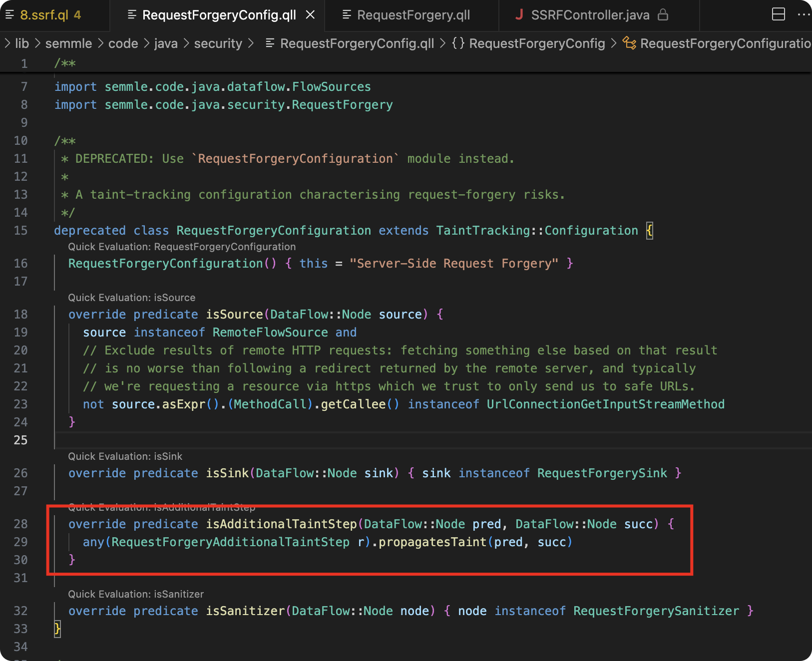This screenshot has width=812, height=661.
Task: Run Quick Evaluation: isAdditionalTaintStep
Action: click(x=162, y=507)
